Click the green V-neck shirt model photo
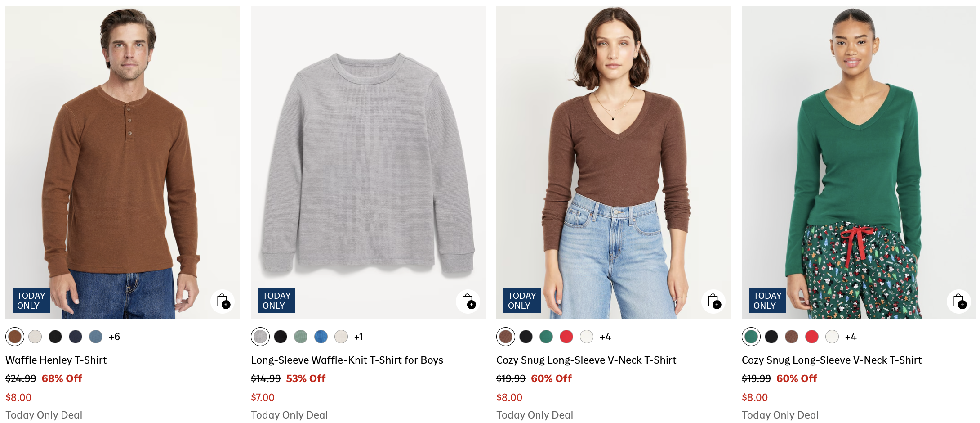 [x=859, y=162]
